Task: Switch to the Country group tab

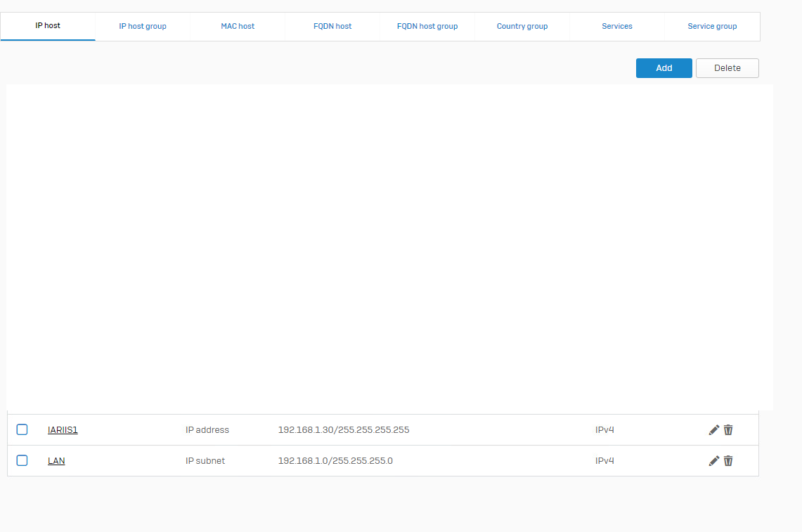Action: click(522, 26)
